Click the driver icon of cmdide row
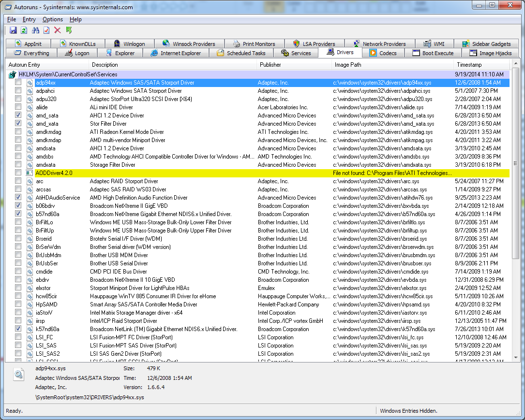This screenshot has height=420, width=525. click(30, 272)
